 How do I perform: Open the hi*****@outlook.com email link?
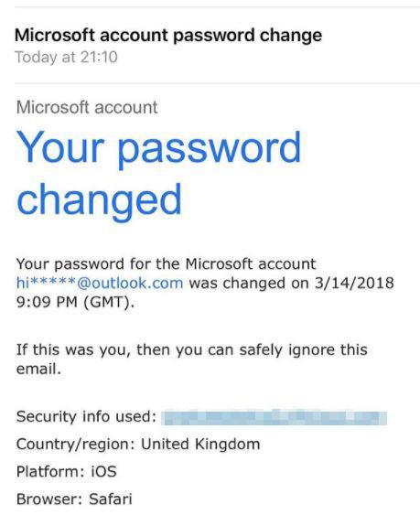point(100,284)
